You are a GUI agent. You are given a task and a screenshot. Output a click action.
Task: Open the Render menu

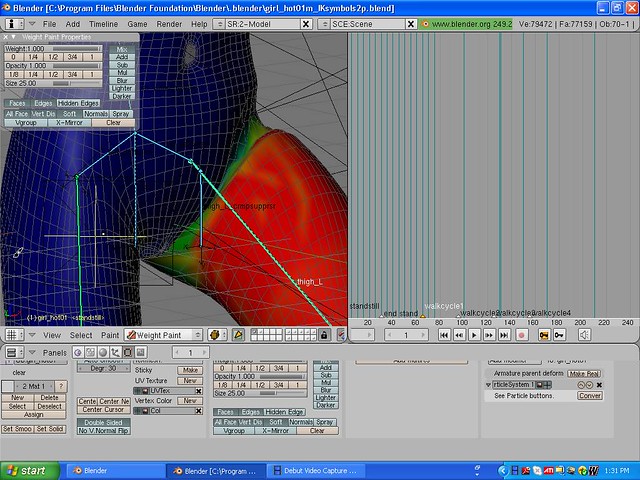click(170, 22)
